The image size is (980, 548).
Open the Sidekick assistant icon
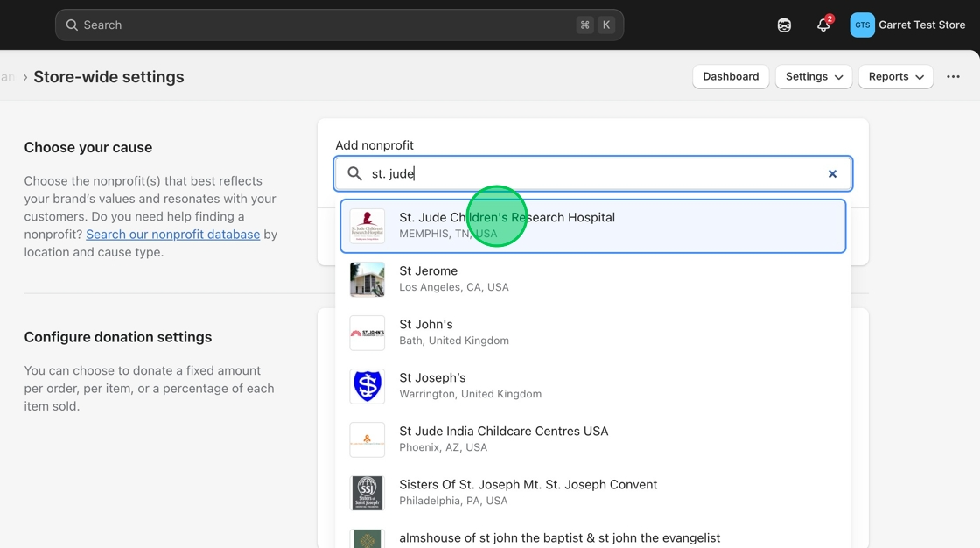pos(784,25)
